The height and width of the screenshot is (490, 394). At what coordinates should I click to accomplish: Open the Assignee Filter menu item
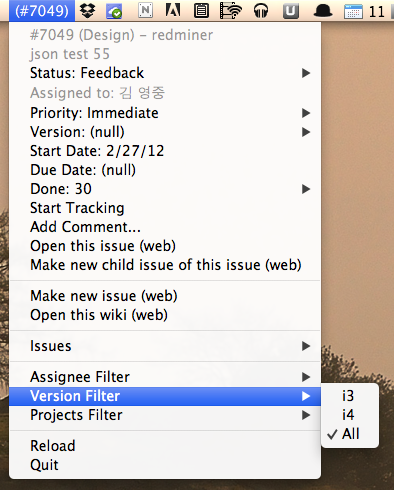click(165, 377)
